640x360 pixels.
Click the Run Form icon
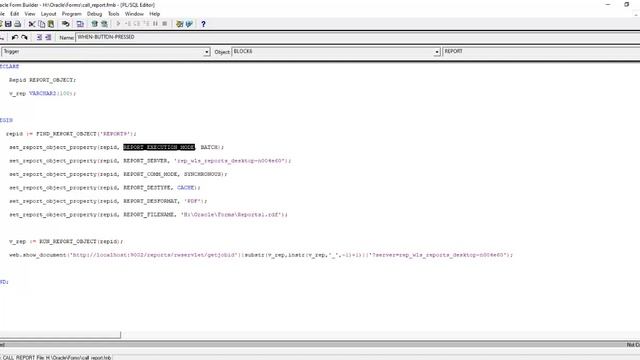[x=80, y=24]
